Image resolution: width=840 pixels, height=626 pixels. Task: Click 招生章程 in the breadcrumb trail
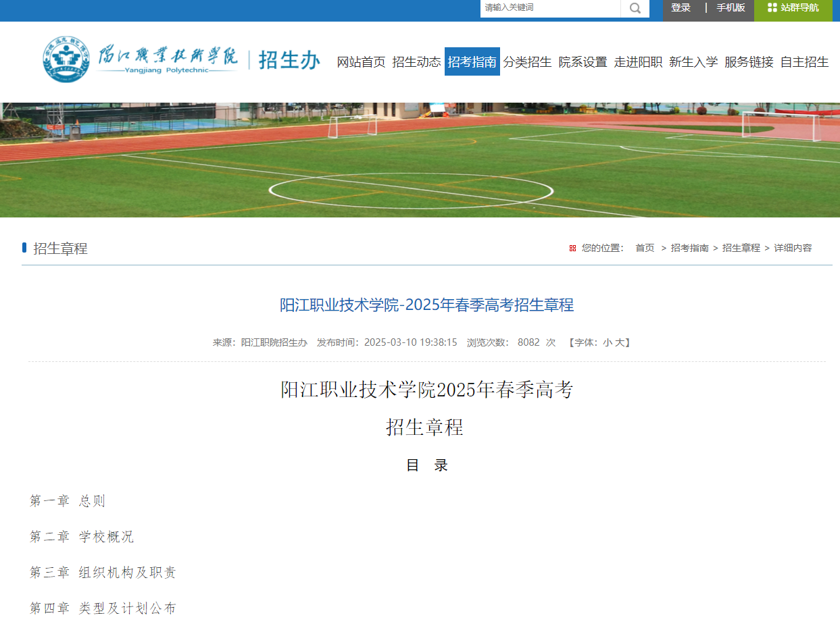click(x=741, y=248)
